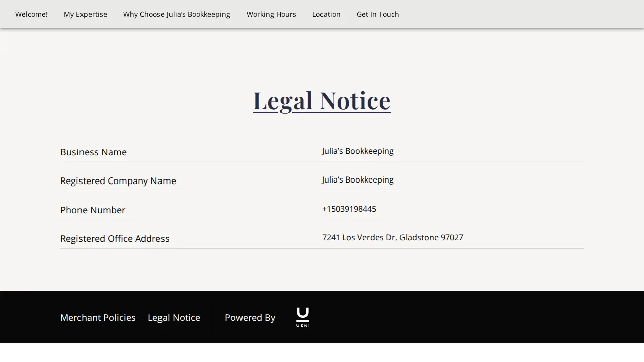Screen dimensions: 644x362
Task: Open Merchant Policies in the footer
Action: click(x=98, y=317)
